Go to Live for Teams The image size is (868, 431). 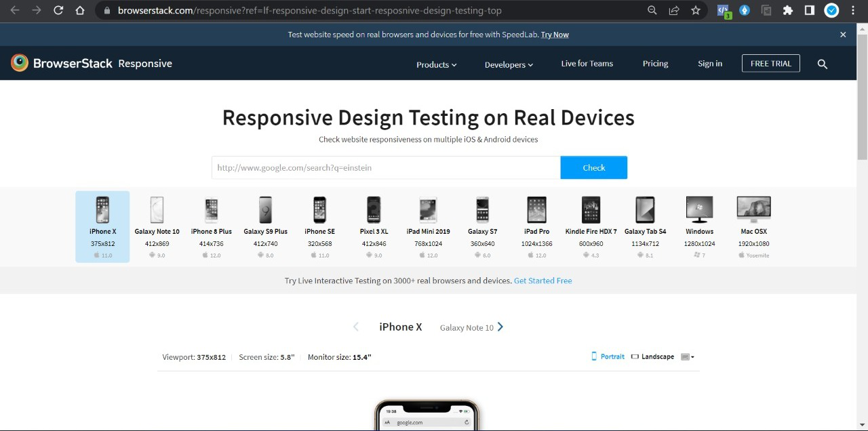tap(587, 63)
